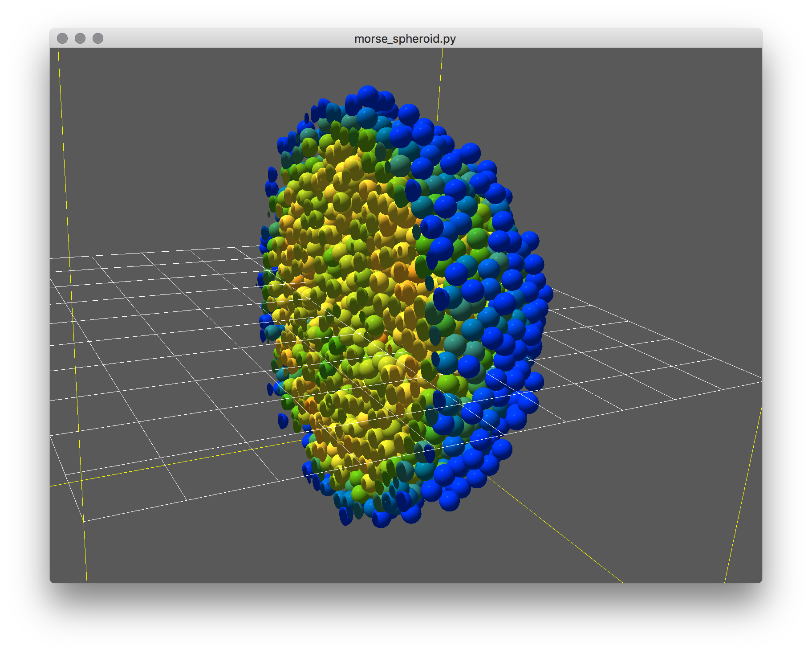Click the leftmost gray close button
The height and width of the screenshot is (654, 812).
click(62, 39)
